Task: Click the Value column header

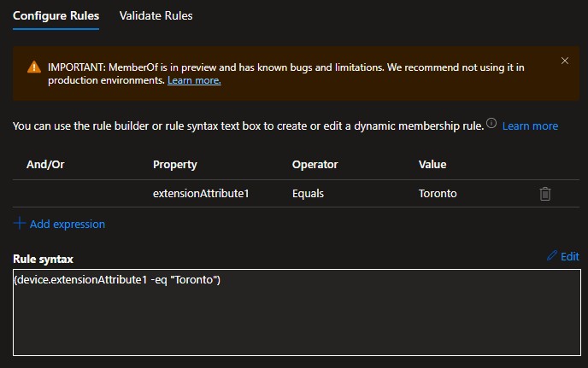Action: (432, 164)
